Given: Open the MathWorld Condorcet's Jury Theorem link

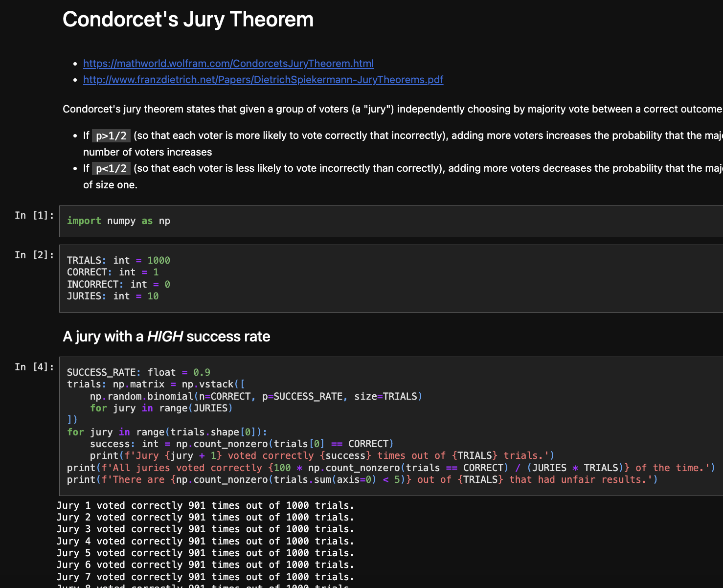Looking at the screenshot, I should [x=228, y=63].
